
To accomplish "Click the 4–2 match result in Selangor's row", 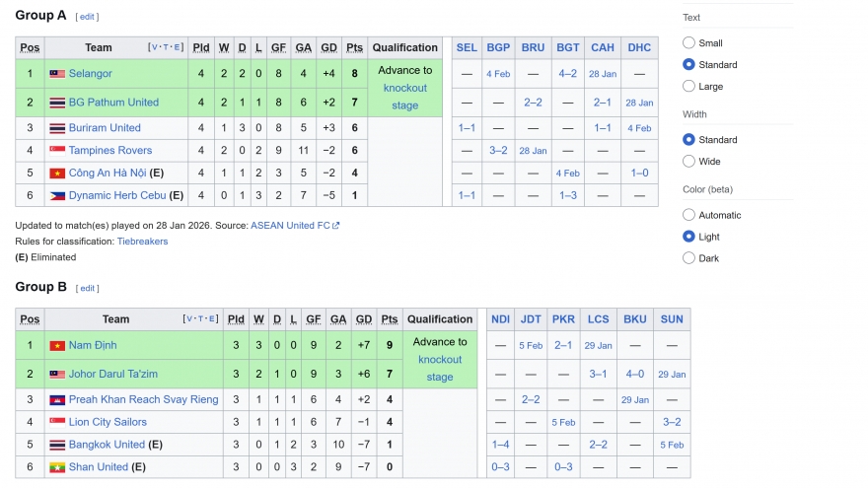I will [567, 74].
